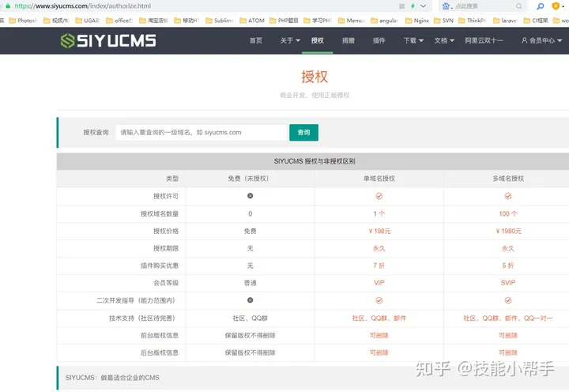Click the 7 折 plugin discount cell
Image resolution: width=569 pixels, height=392 pixels.
379,266
